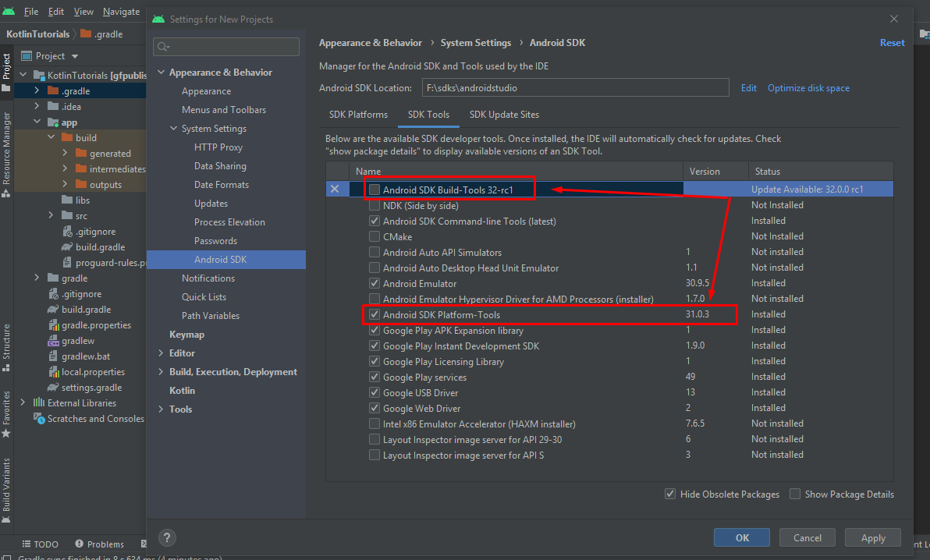The image size is (930, 560).
Task: Expand the Editor settings group
Action: [x=162, y=353]
